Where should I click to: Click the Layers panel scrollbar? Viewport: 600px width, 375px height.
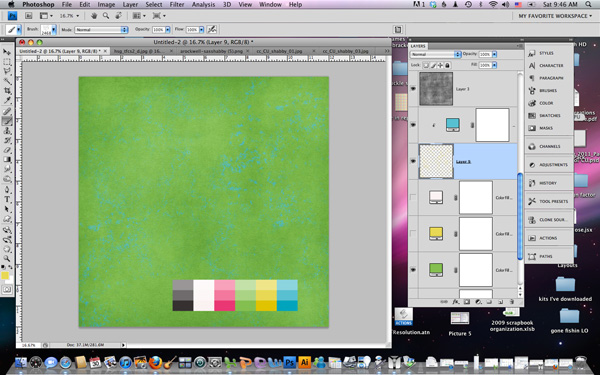(520, 216)
